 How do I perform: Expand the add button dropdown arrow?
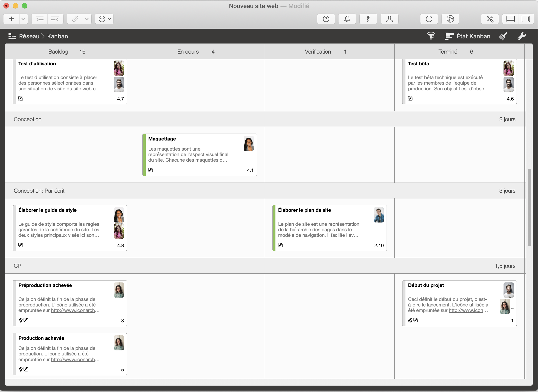point(23,19)
